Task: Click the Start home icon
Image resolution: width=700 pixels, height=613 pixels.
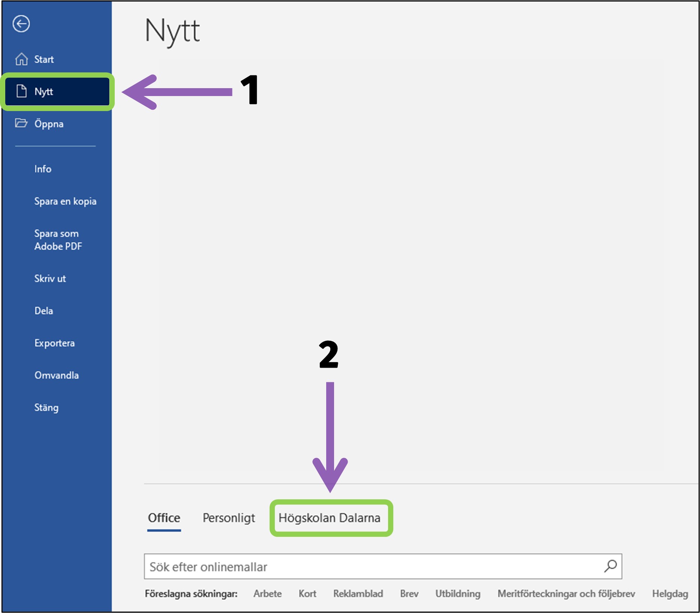Action: coord(21,59)
